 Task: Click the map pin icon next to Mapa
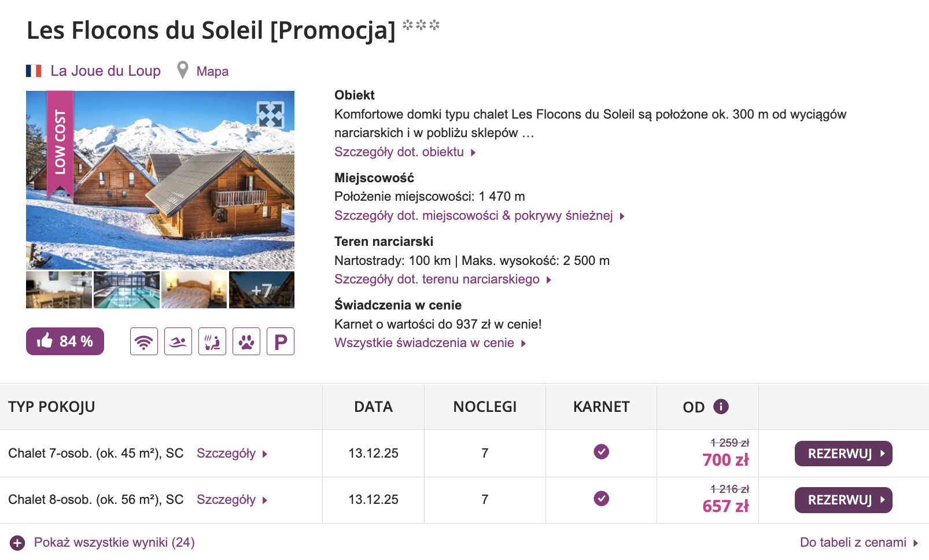point(183,70)
